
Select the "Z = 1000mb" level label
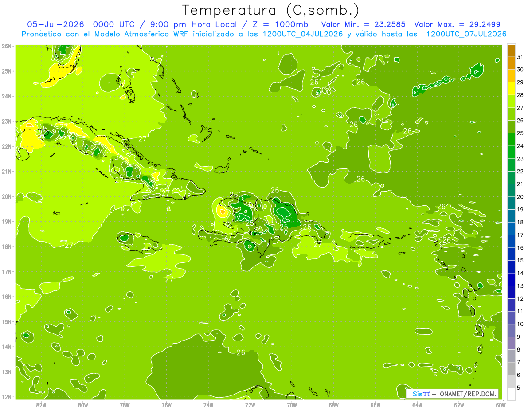click(x=281, y=24)
